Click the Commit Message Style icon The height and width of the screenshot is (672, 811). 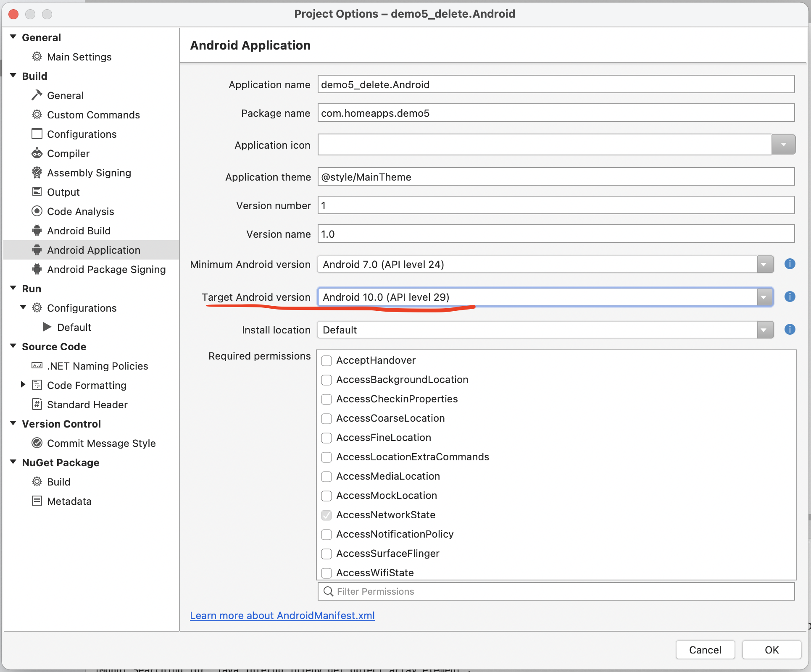click(x=37, y=443)
